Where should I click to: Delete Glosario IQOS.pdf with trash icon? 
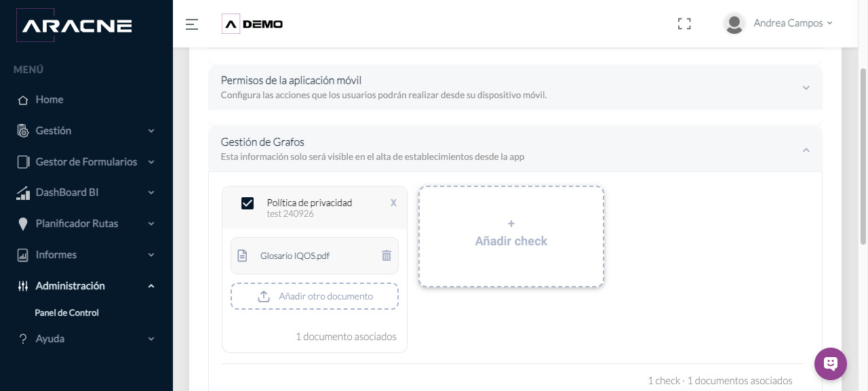pyautogui.click(x=387, y=255)
